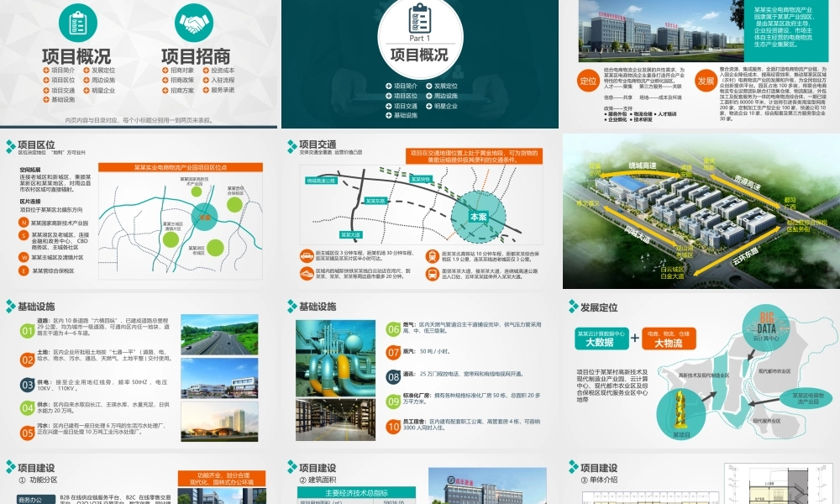This screenshot has height=504, width=840.
Task: Click the orange 某某实业电商物流产业园项目区位点 banner
Action: 181,168
